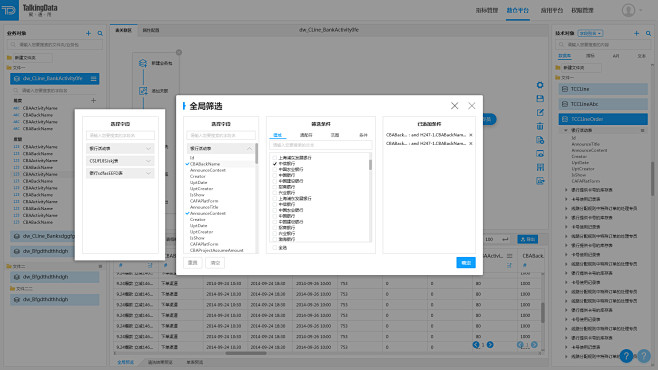The width and height of the screenshot is (658, 370).
Task: Click the document settings icon below the trash
Action: [540, 140]
